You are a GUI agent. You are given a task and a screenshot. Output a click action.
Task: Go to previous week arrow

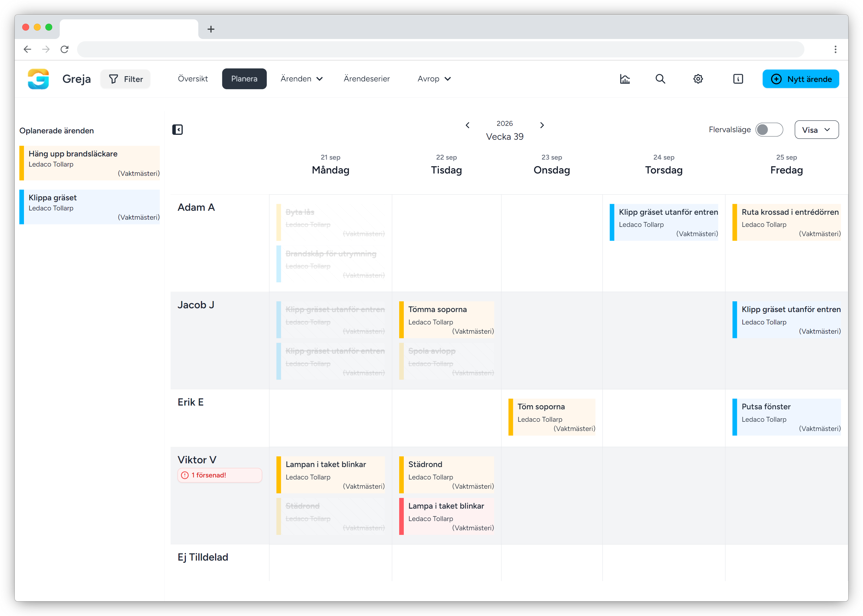coord(468,125)
